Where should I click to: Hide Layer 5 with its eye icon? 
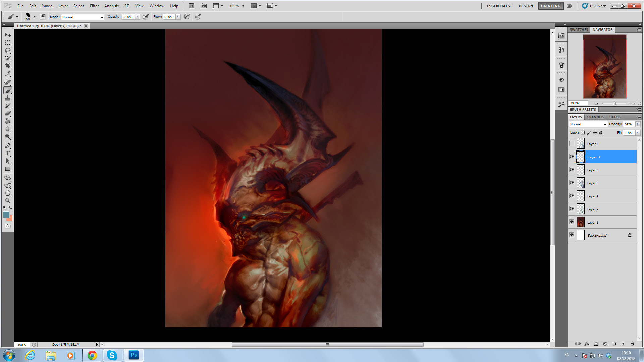click(572, 183)
